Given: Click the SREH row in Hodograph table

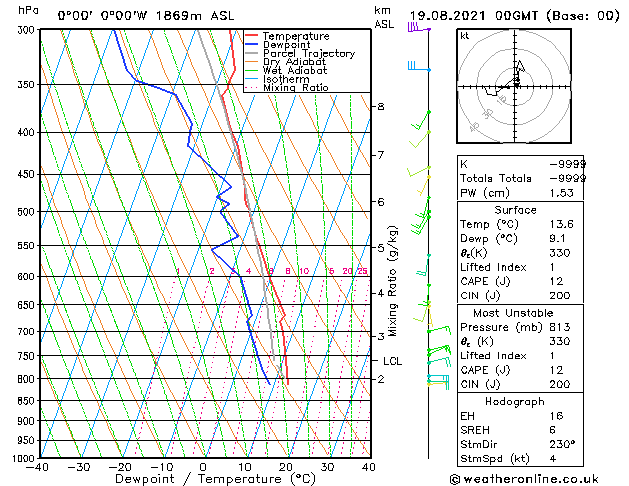Looking at the screenshot, I should tap(520, 430).
